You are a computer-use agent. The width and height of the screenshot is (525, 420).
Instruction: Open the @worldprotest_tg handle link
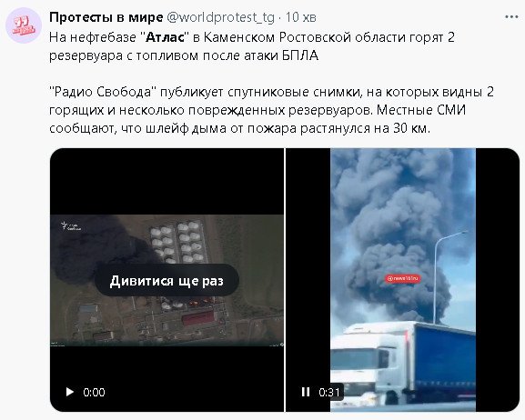coord(221,17)
